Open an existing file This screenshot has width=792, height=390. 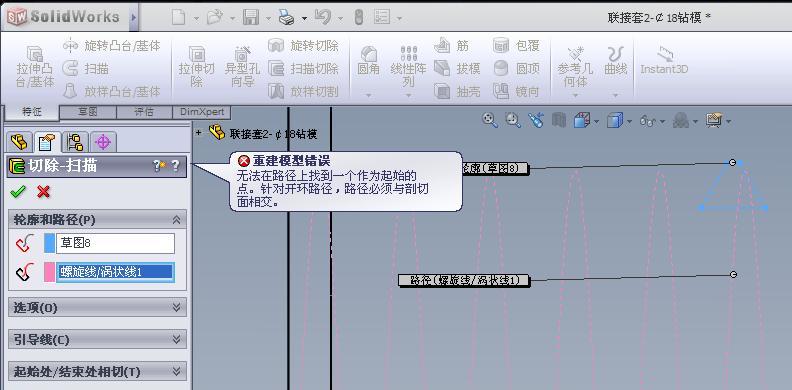pos(215,18)
